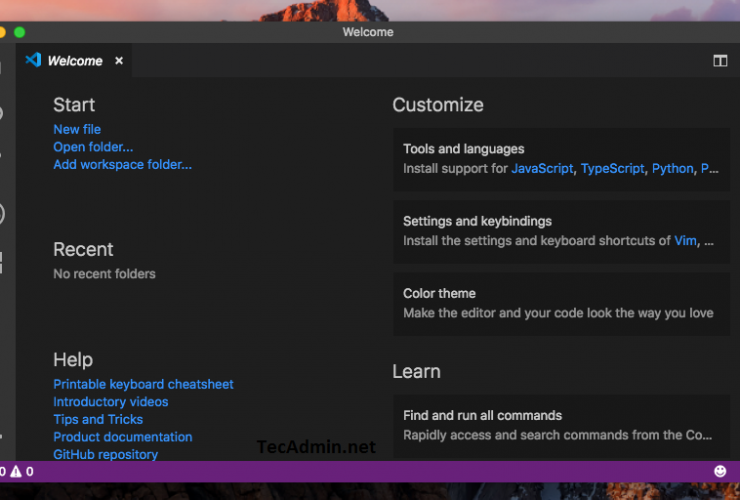This screenshot has width=740, height=500.
Task: Click the feedback smiley in status bar
Action: [720, 471]
